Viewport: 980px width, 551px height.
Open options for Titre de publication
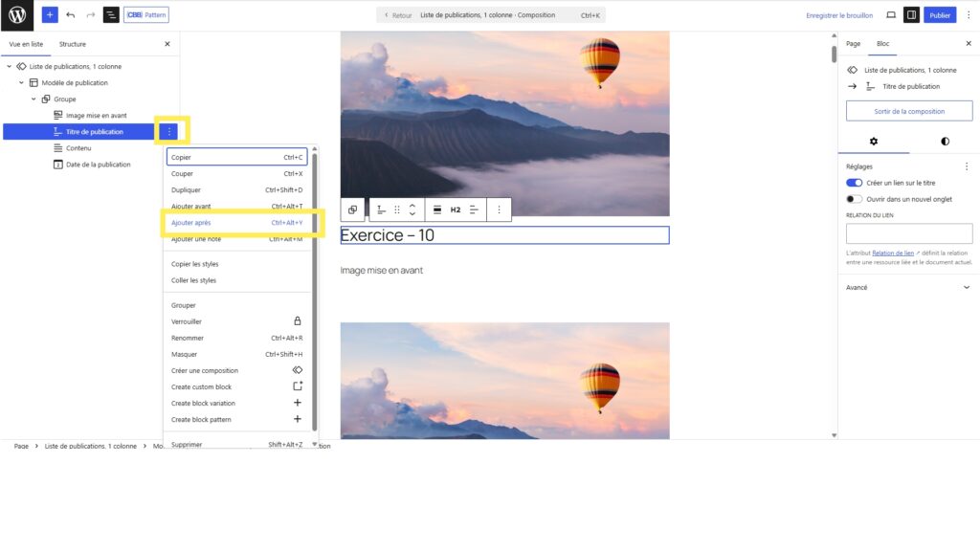tap(169, 132)
